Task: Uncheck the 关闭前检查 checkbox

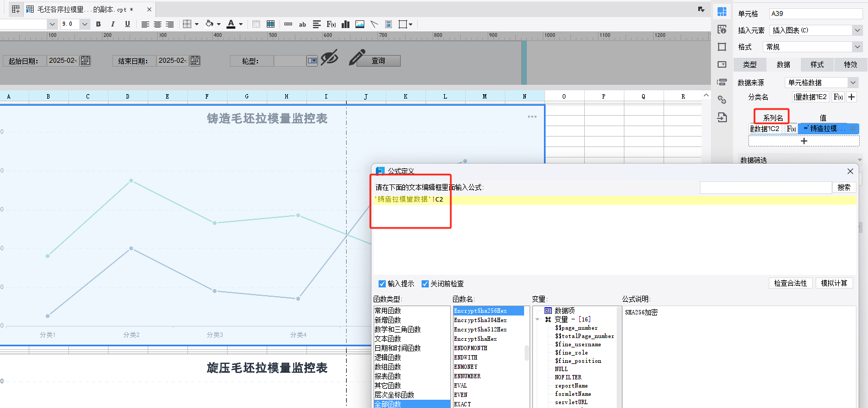Action: pos(425,284)
